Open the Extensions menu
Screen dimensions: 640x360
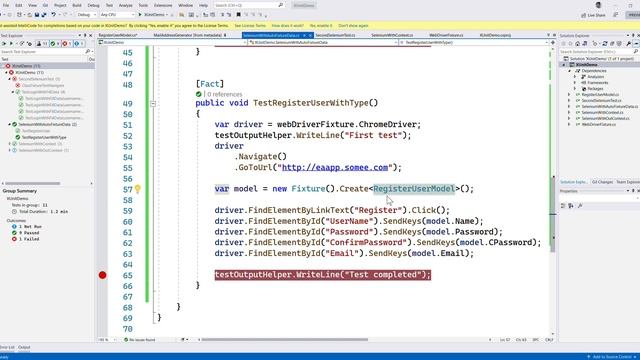(163, 5)
